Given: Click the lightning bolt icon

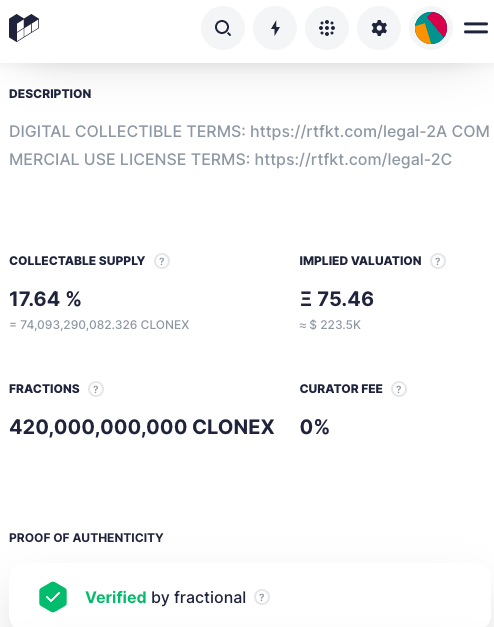Looking at the screenshot, I should tap(275, 28).
